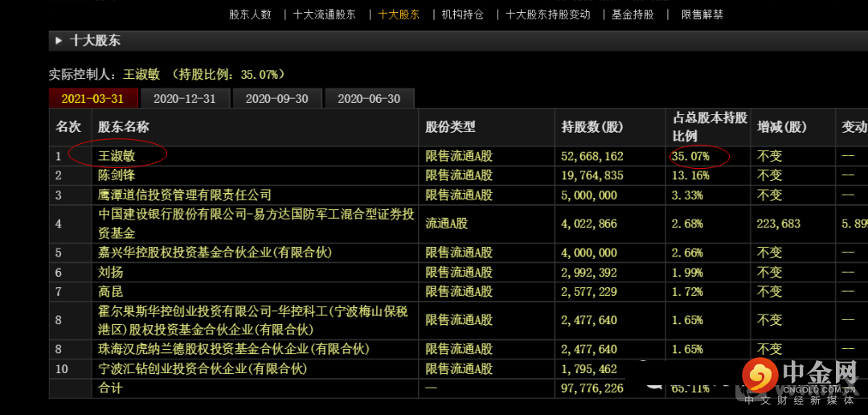Image resolution: width=868 pixels, height=415 pixels.
Task: Click the 合计 total row label
Action: [110, 388]
